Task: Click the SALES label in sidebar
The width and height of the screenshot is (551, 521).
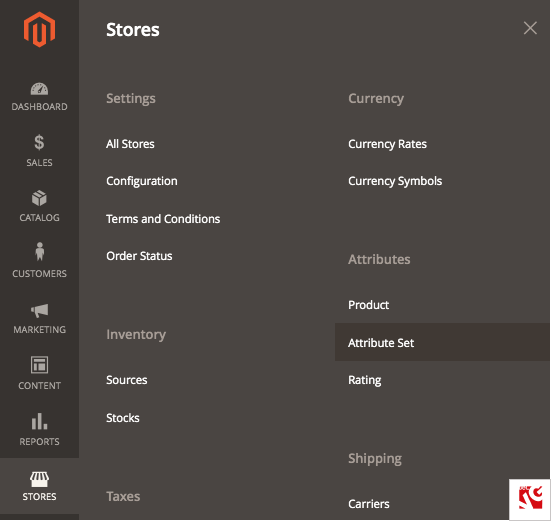Action: [x=39, y=163]
